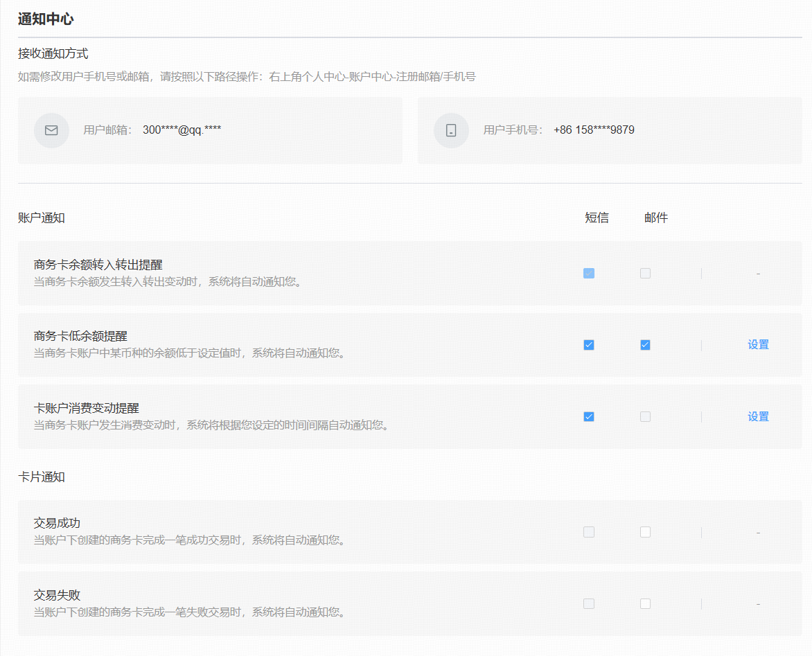Screen dimensions: 812x656
Task: Click the 商务卡余额转入转出提醒 row title
Action: (x=98, y=265)
